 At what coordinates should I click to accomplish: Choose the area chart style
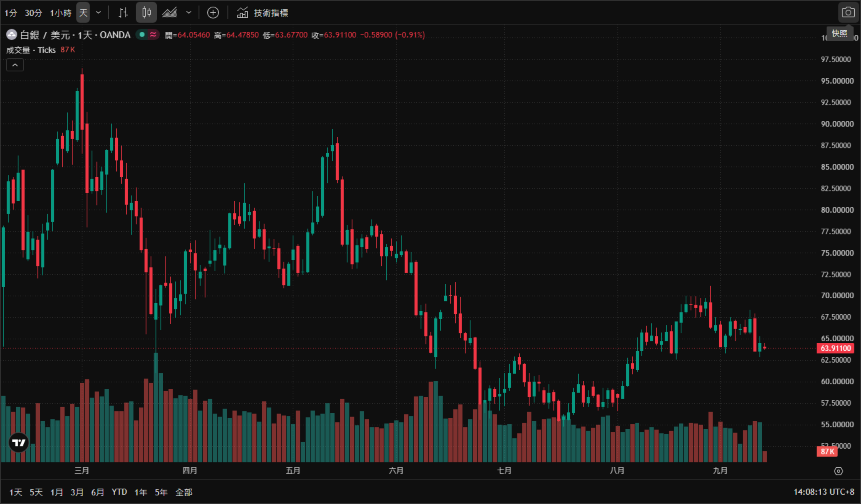pos(169,13)
